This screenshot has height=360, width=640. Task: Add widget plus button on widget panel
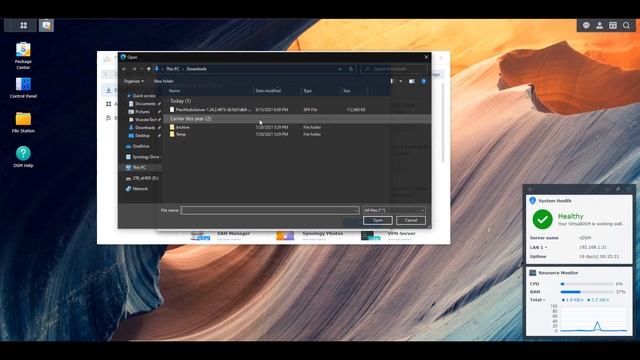530,189
